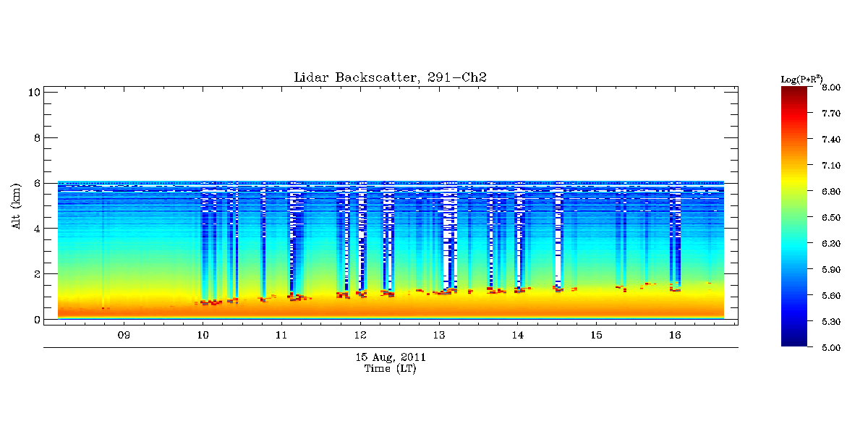Click the 6.50 colorbar value
This screenshot has width=868, height=434.
(830, 218)
